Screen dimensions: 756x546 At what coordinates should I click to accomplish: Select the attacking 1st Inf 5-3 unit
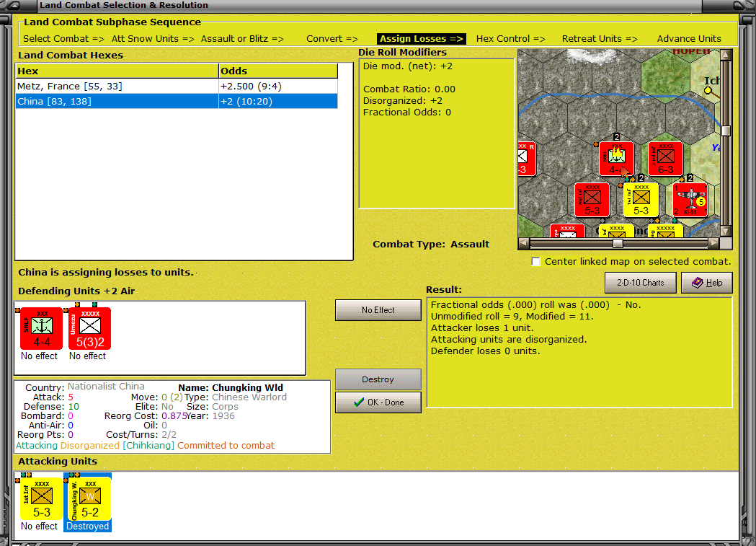(42, 498)
